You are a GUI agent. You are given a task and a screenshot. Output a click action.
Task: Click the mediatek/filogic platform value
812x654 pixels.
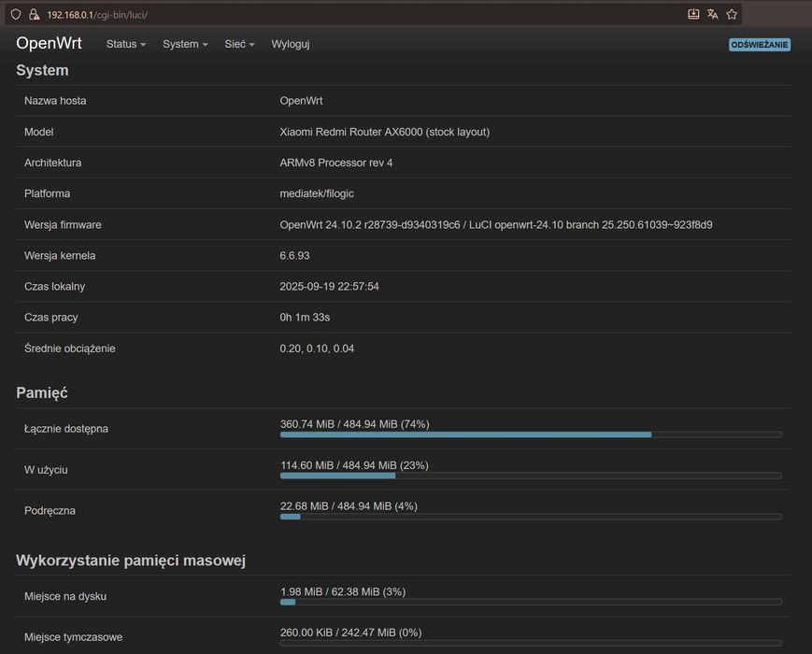click(x=317, y=193)
